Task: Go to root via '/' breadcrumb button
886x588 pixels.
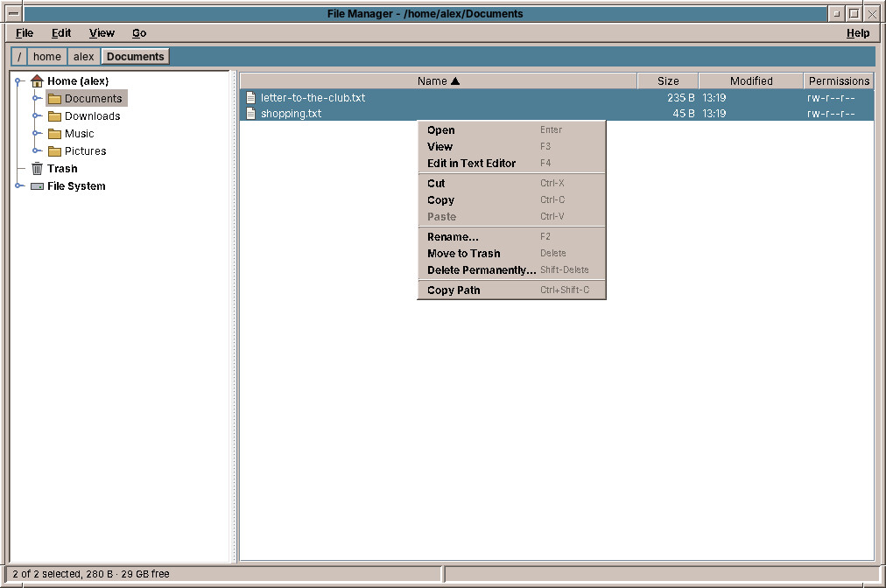Action: [19, 57]
